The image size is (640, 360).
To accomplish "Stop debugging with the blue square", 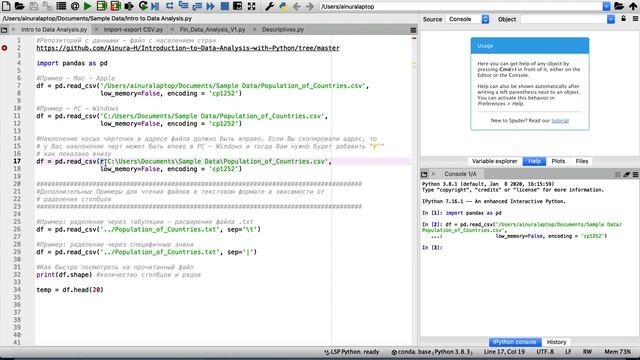I will 224,6.
